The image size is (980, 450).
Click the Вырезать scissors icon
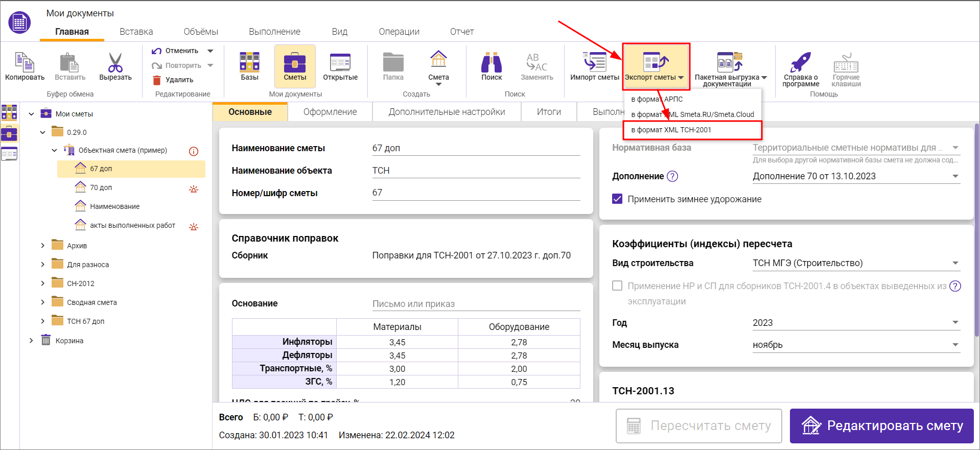115,63
